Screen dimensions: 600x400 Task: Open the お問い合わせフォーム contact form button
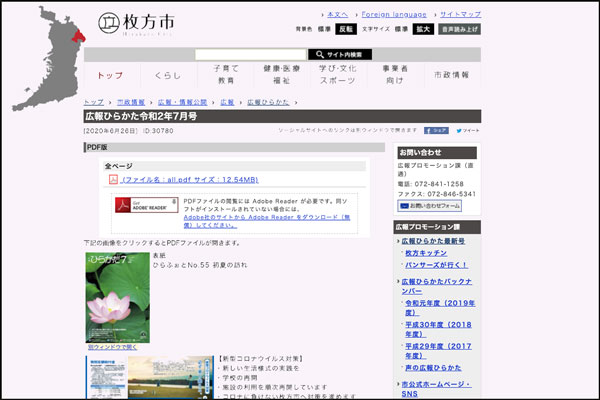pos(429,206)
